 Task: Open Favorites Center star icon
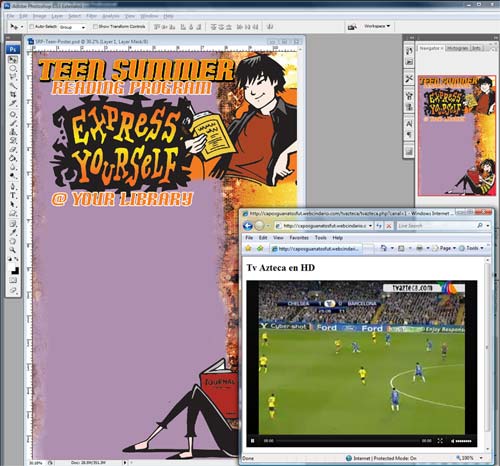tap(248, 248)
